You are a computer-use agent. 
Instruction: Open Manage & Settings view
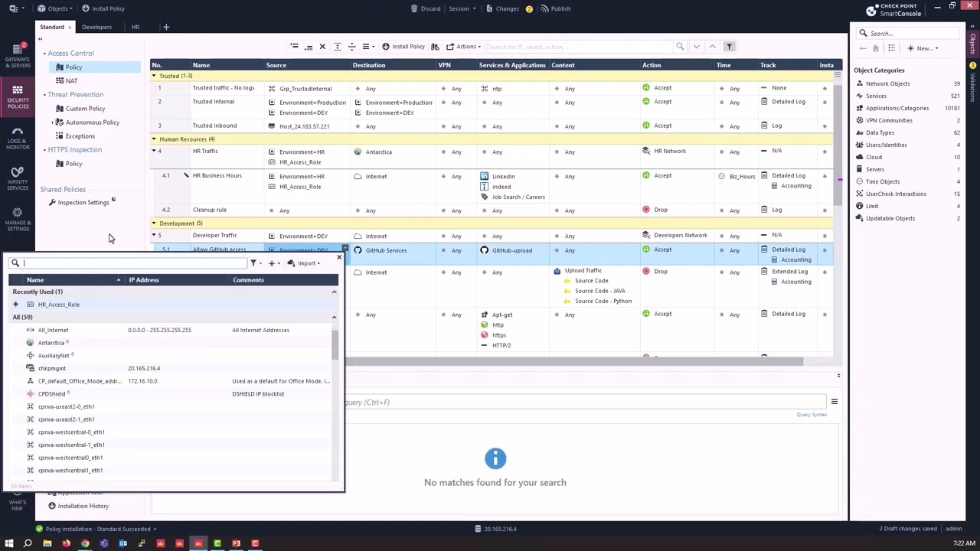pyautogui.click(x=18, y=219)
